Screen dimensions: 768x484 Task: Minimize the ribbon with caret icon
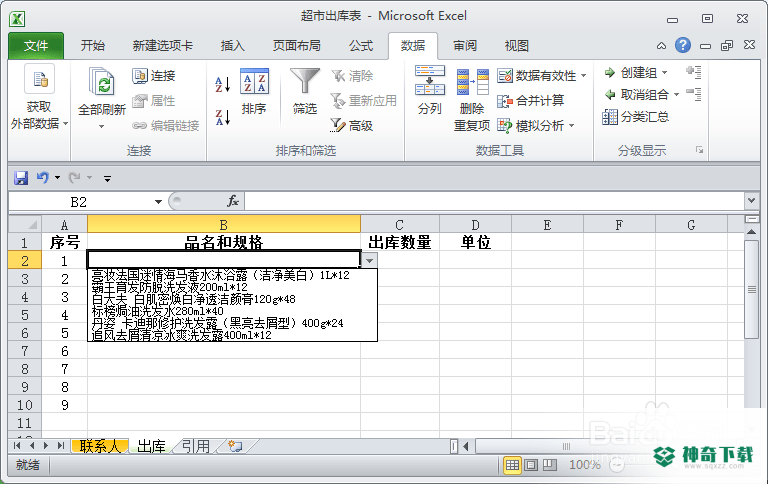click(661, 46)
